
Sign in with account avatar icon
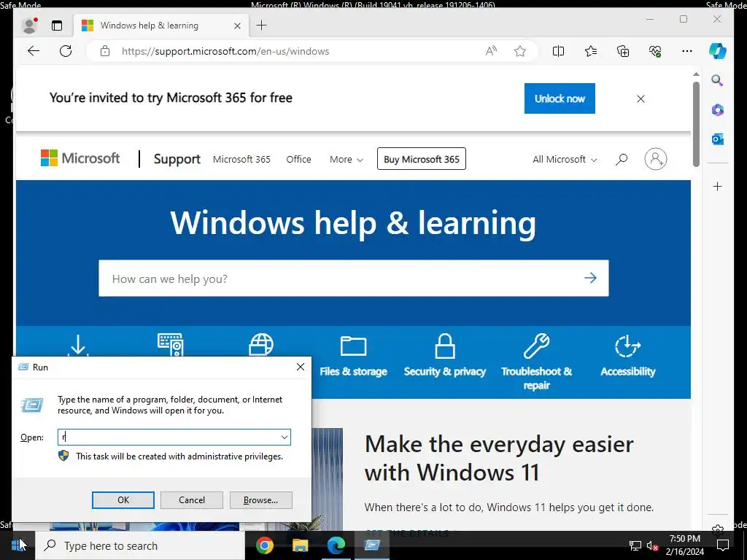pyautogui.click(x=656, y=159)
